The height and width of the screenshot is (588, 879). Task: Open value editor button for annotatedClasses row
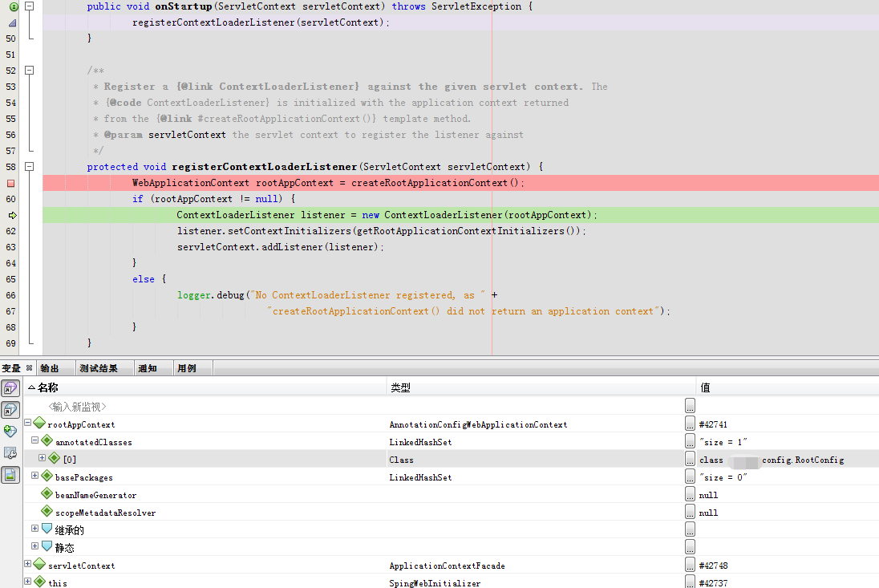tap(690, 441)
